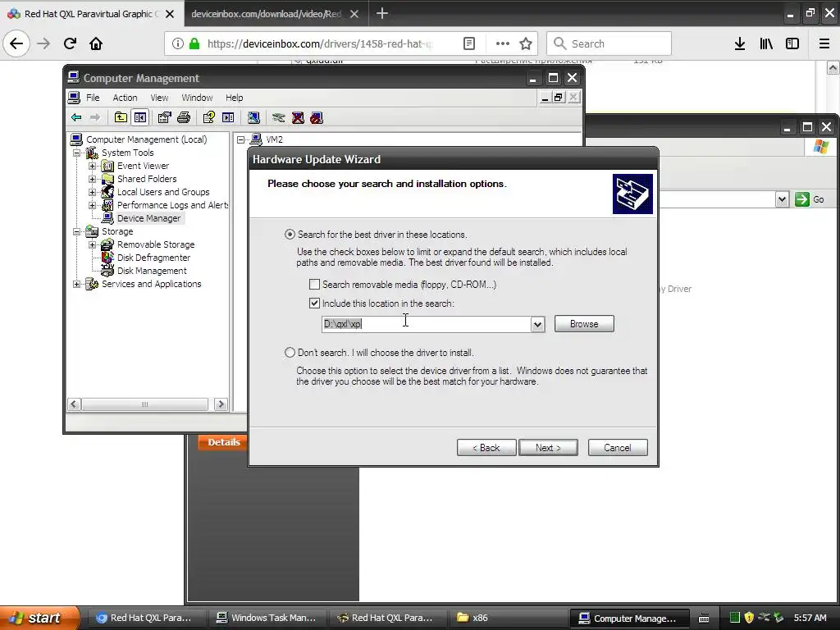This screenshot has width=840, height=630.
Task: Open Help menu
Action: coord(234,98)
